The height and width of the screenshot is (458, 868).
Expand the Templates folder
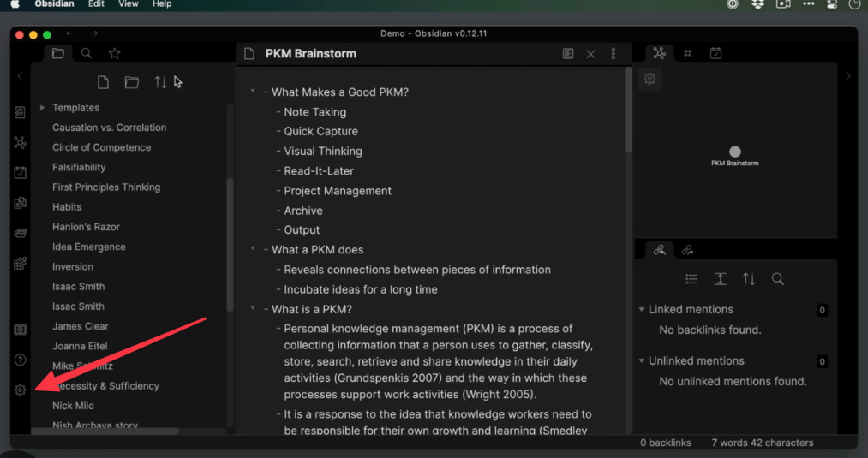coord(42,108)
